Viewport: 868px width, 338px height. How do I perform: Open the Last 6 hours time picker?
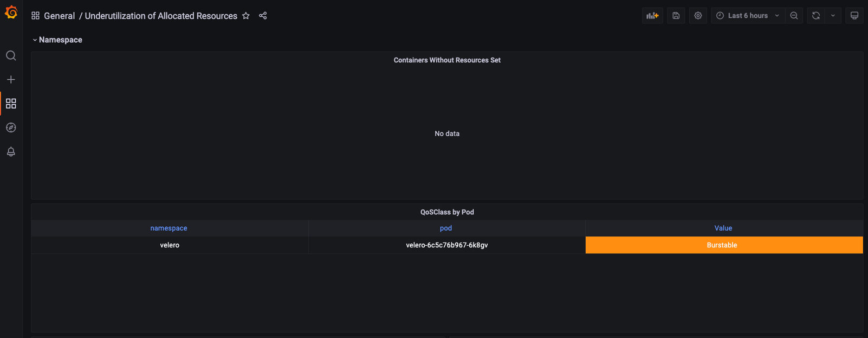[748, 16]
